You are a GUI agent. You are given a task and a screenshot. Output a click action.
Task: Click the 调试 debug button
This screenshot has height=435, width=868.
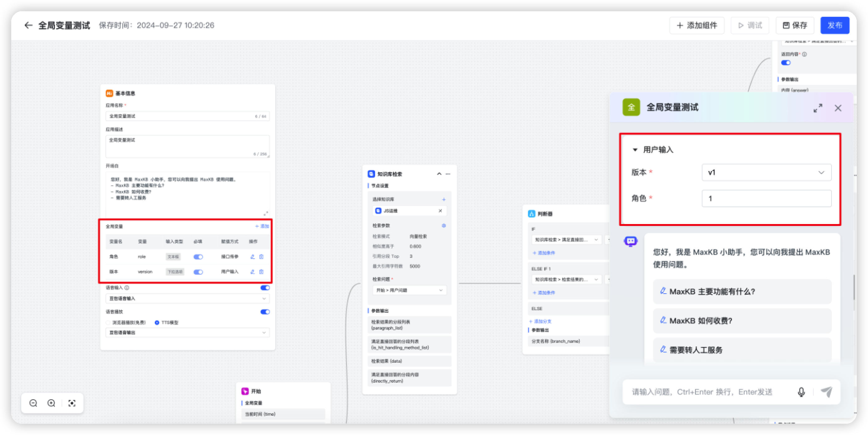[750, 25]
